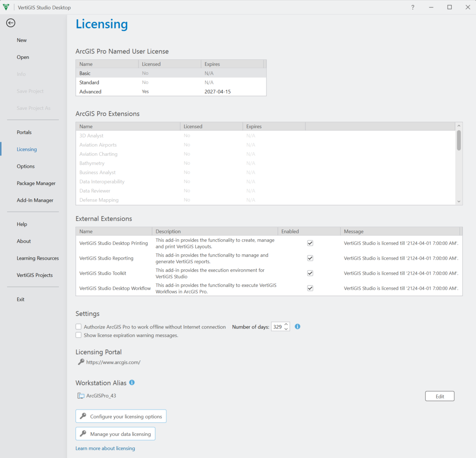Screen dimensions: 476x458
Task: Open the New menu item
Action: [x=22, y=40]
